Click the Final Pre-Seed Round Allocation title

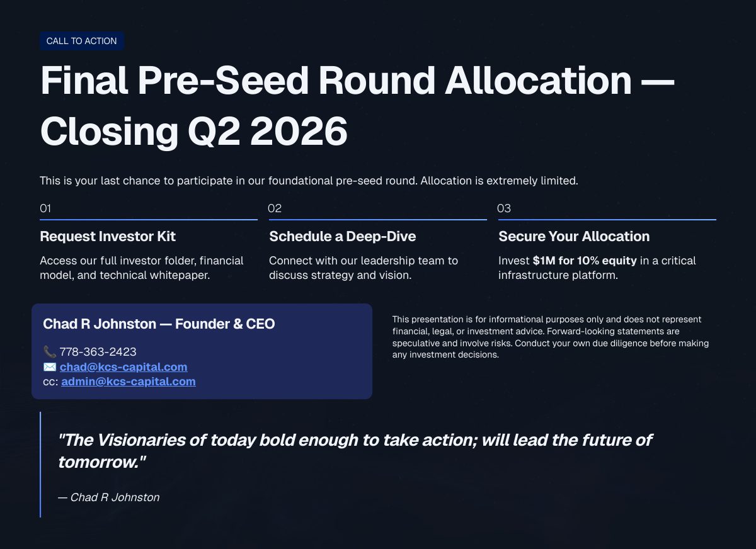tap(357, 106)
